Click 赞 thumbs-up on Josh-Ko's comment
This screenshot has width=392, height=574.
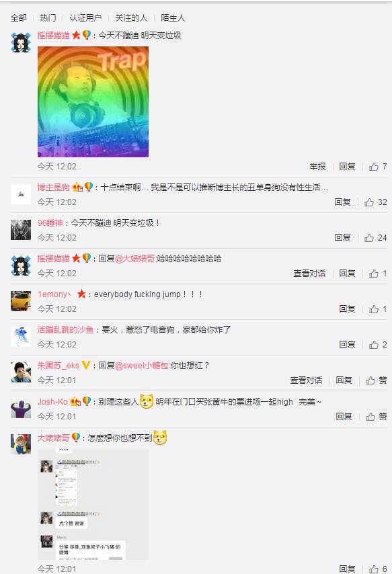[377, 416]
